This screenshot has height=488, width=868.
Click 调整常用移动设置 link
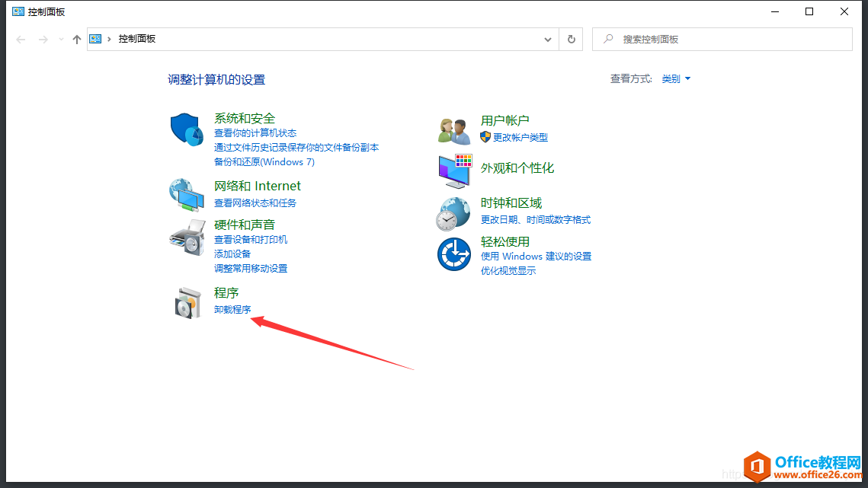click(251, 268)
